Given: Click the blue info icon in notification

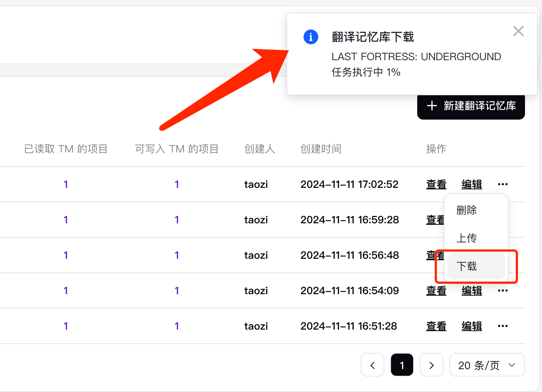Looking at the screenshot, I should [311, 37].
